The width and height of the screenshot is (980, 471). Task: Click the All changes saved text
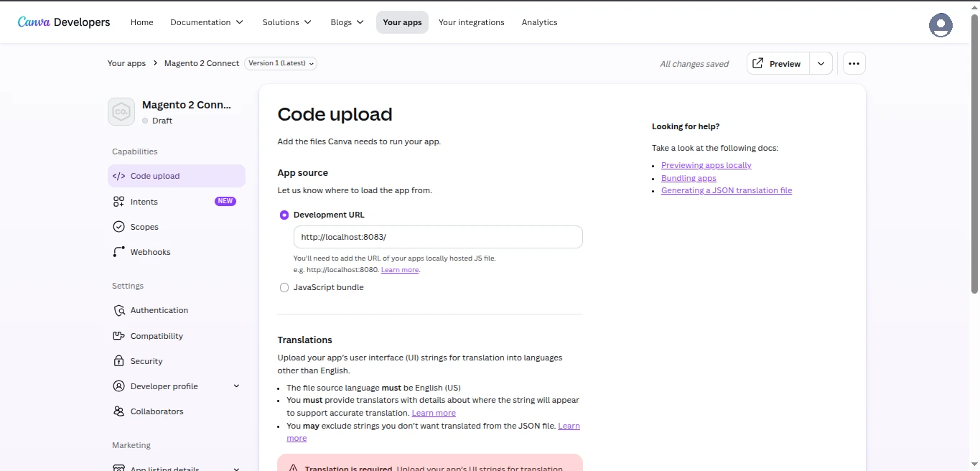pyautogui.click(x=694, y=64)
